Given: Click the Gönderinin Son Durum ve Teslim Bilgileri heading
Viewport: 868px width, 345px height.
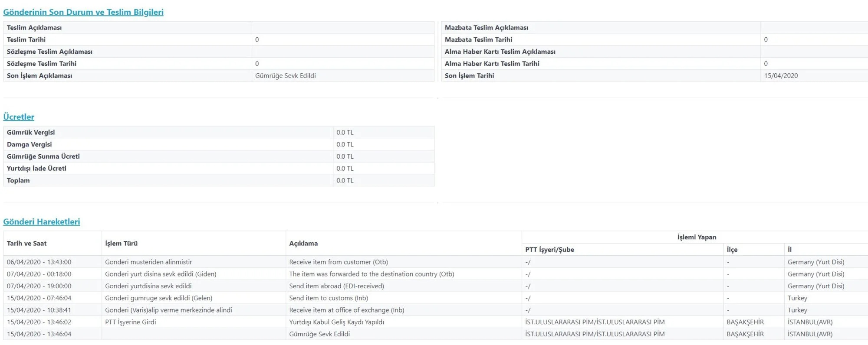Looking at the screenshot, I should click(83, 12).
